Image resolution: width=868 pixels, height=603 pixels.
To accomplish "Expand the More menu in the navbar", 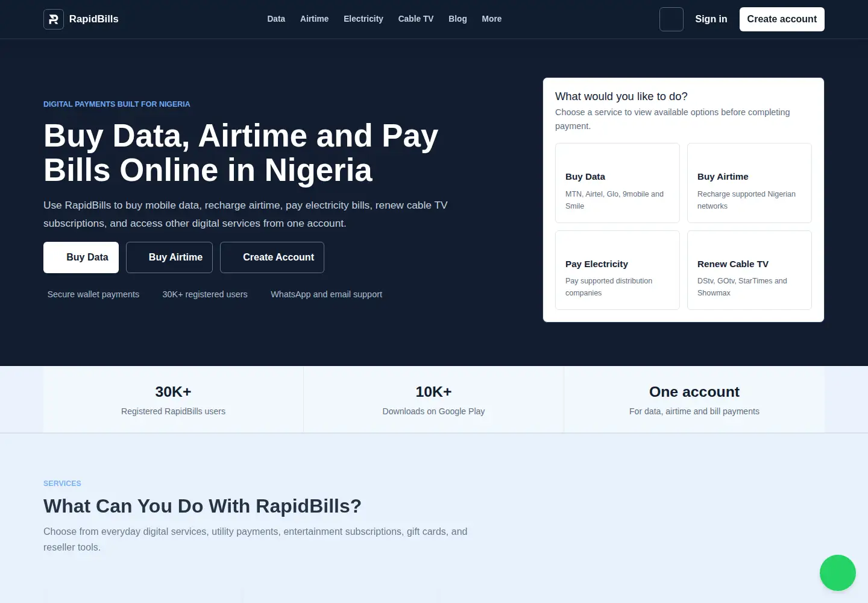I will [492, 19].
